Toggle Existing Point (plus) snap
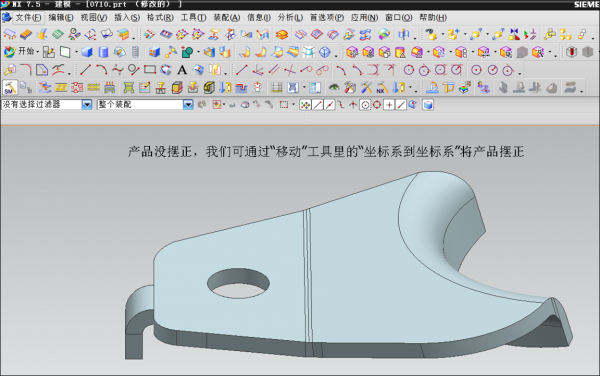The height and width of the screenshot is (376, 600). point(389,105)
